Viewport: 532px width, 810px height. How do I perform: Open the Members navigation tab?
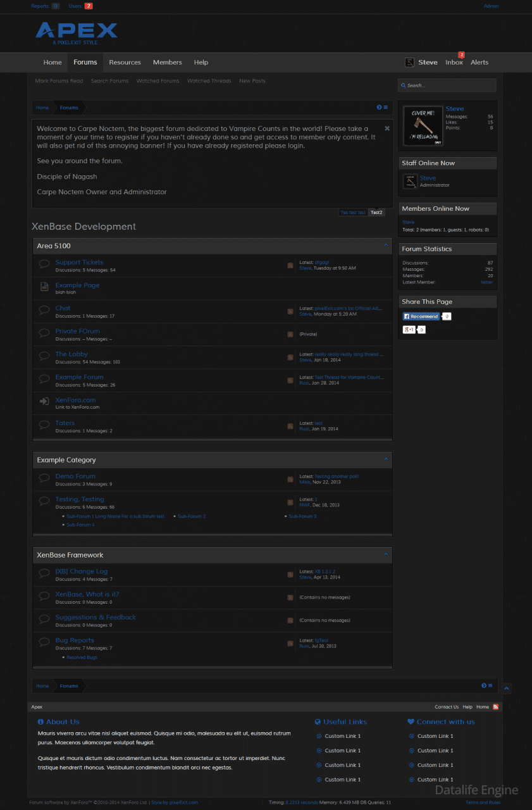pos(167,62)
